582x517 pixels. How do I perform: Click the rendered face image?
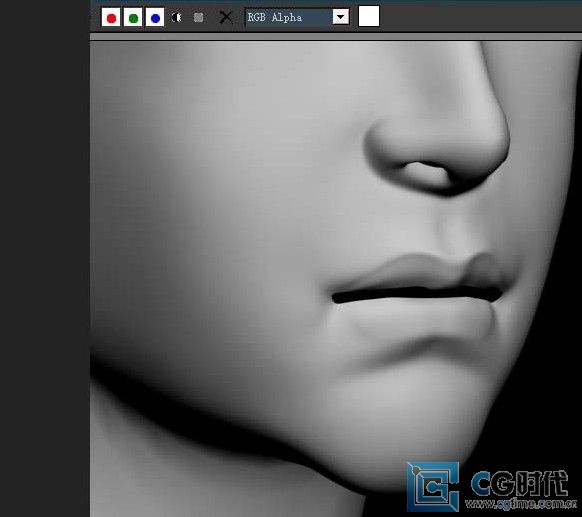pos(336,278)
